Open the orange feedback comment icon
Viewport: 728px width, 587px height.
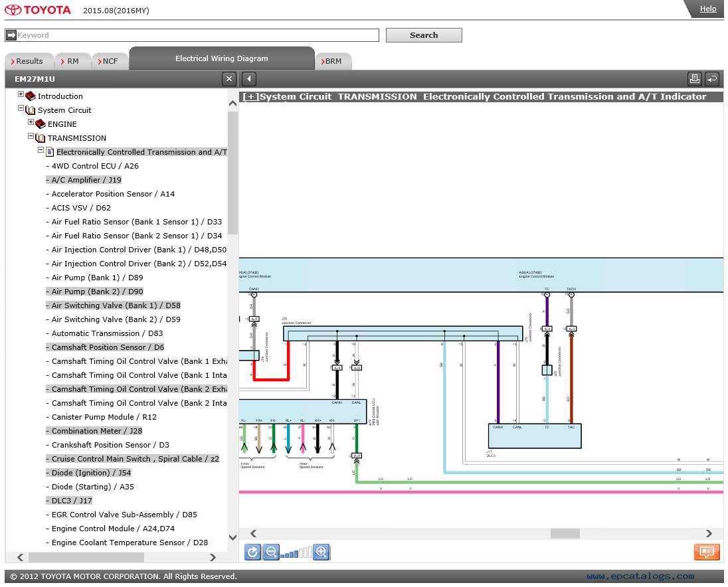point(707,552)
